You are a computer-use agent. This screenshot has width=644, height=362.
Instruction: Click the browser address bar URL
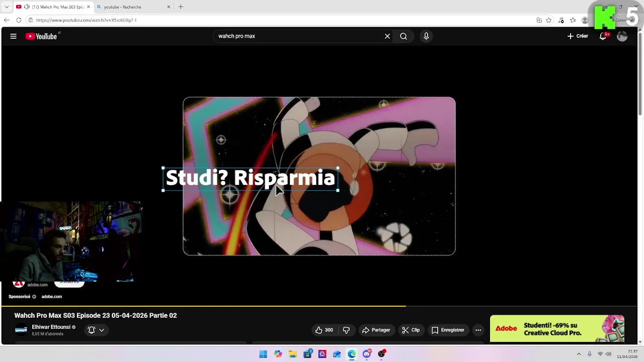coord(86,20)
